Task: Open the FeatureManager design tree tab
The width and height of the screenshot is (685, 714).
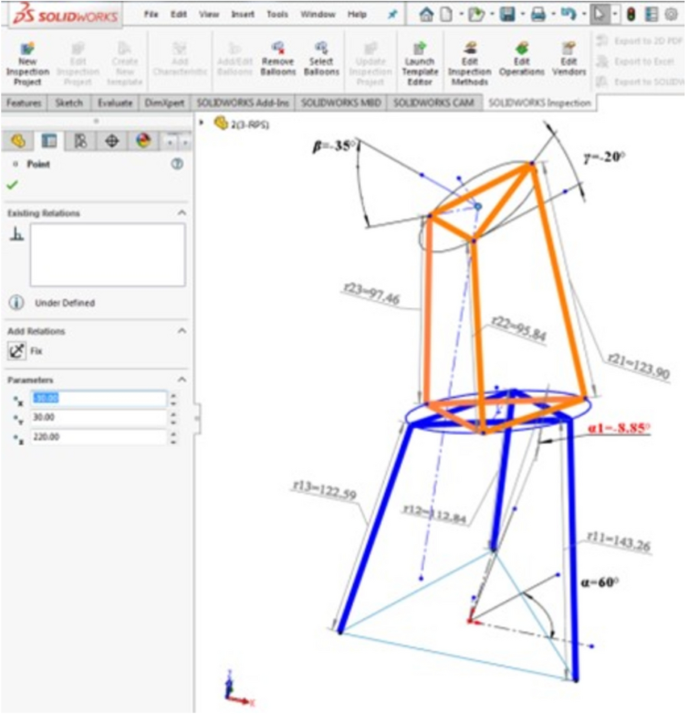Action: coord(17,141)
